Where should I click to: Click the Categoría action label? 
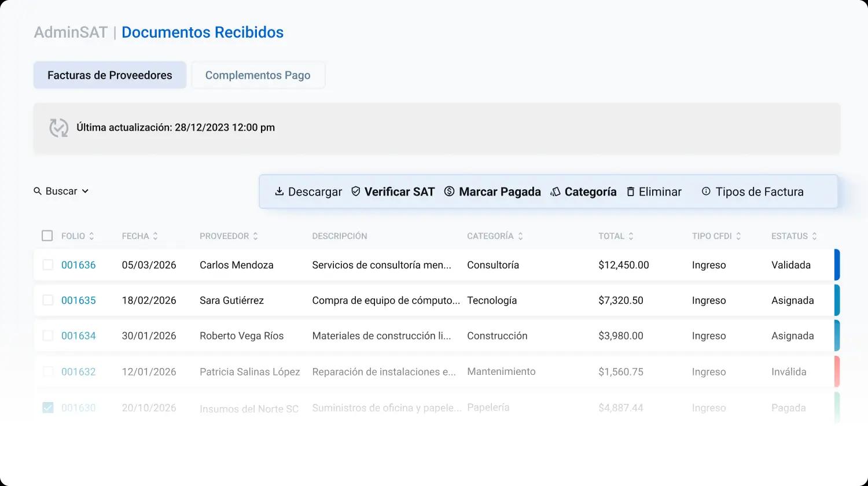pyautogui.click(x=590, y=192)
